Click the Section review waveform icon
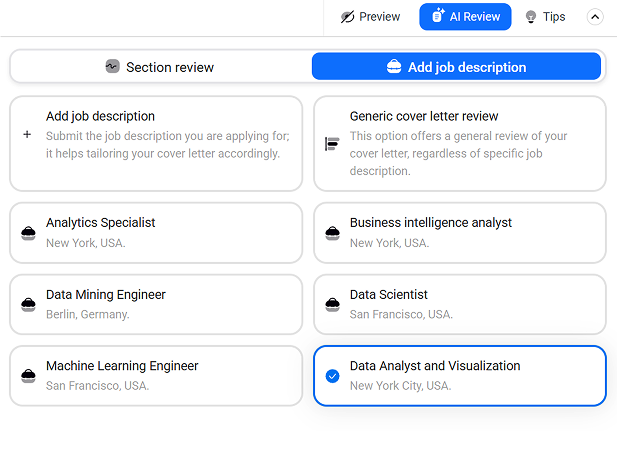 [x=113, y=66]
